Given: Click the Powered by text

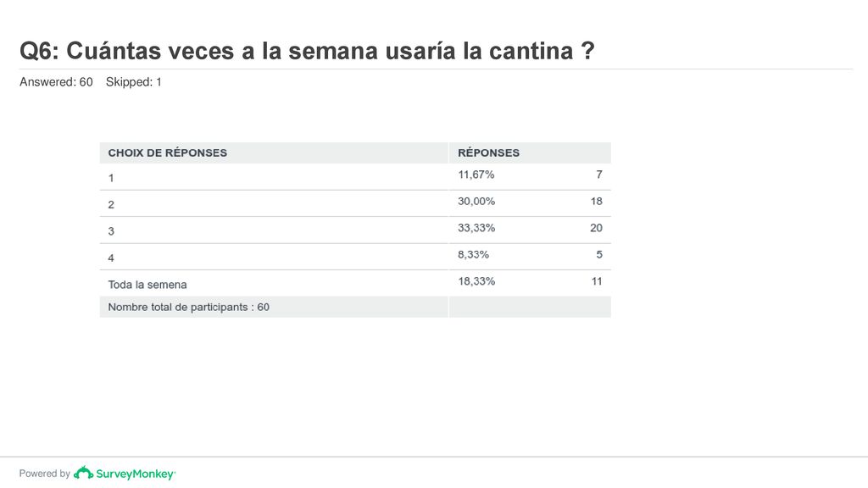Looking at the screenshot, I should [x=44, y=474].
